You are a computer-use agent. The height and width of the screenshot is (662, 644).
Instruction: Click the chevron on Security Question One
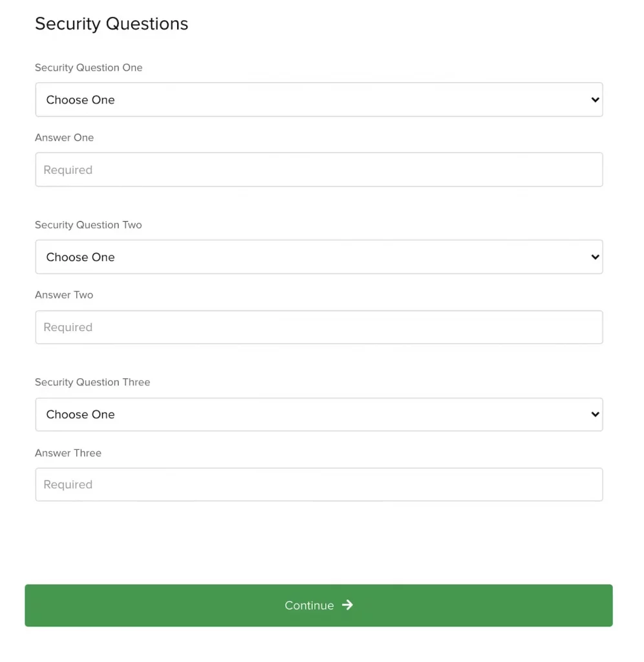[595, 100]
